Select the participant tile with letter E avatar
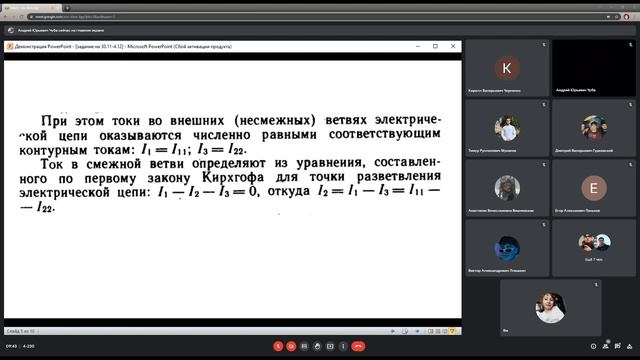Viewport: 640px width, 360px height. (594, 188)
